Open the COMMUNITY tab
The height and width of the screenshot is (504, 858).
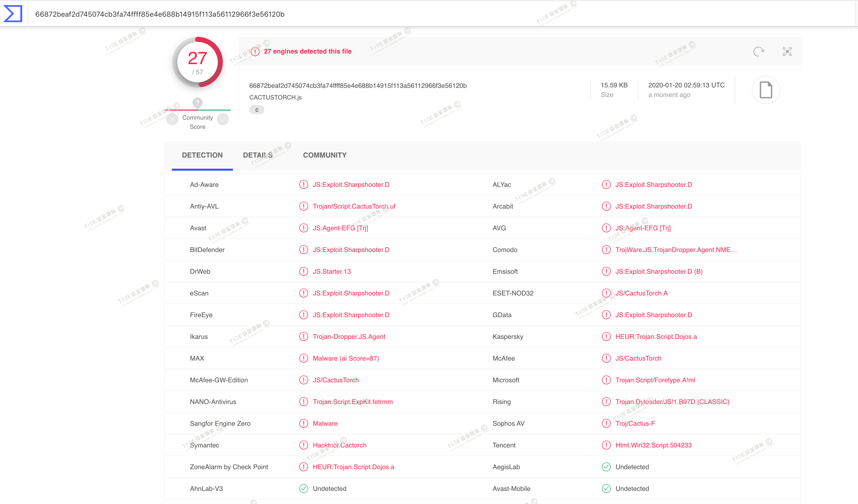coord(324,155)
